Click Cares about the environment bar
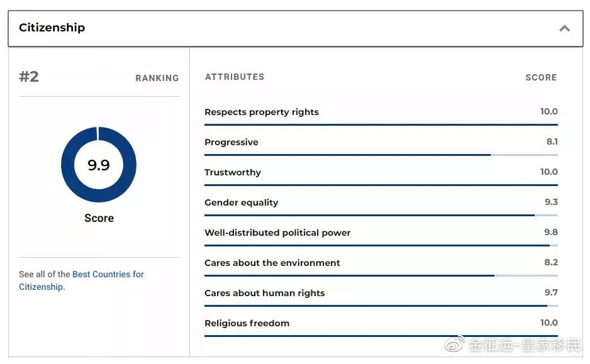This screenshot has width=590, height=364. pos(381,275)
